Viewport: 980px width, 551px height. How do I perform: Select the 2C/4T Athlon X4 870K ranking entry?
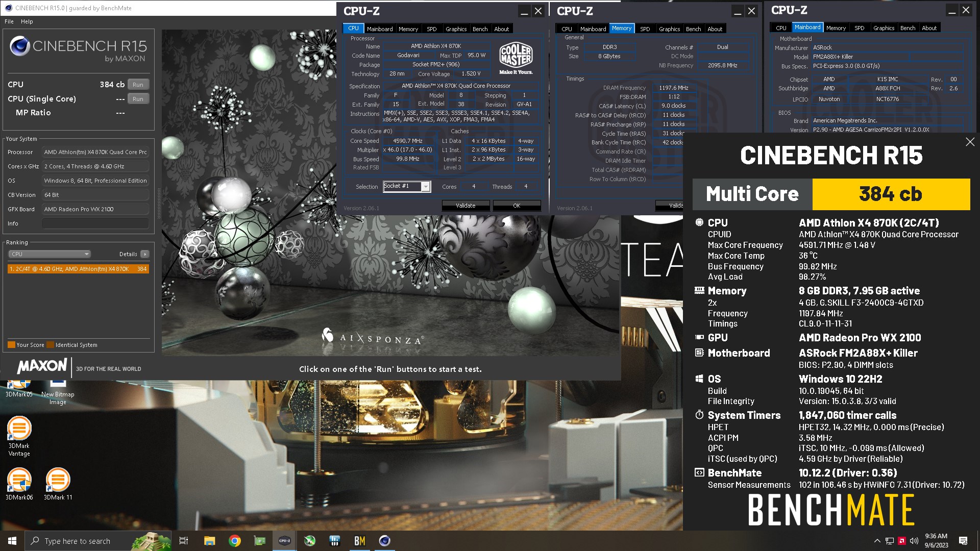point(78,269)
